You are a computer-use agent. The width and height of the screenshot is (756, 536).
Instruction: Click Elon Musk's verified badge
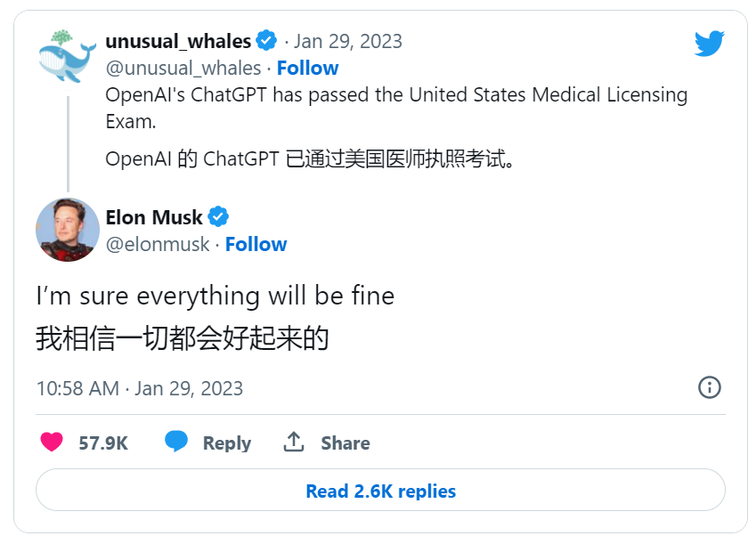pyautogui.click(x=218, y=216)
